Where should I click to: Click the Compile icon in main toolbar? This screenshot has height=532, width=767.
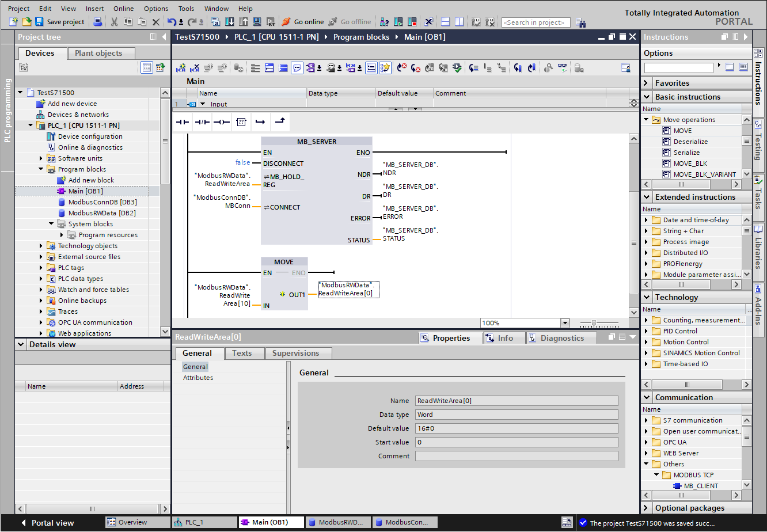(216, 22)
